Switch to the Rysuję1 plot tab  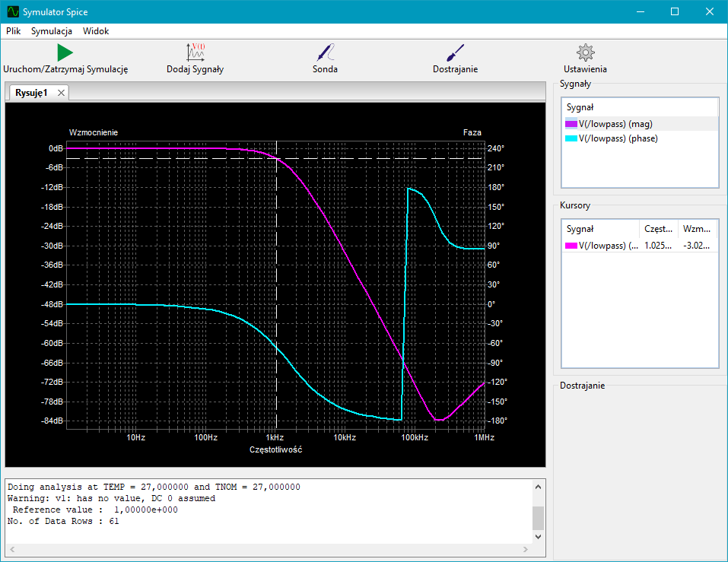32,93
